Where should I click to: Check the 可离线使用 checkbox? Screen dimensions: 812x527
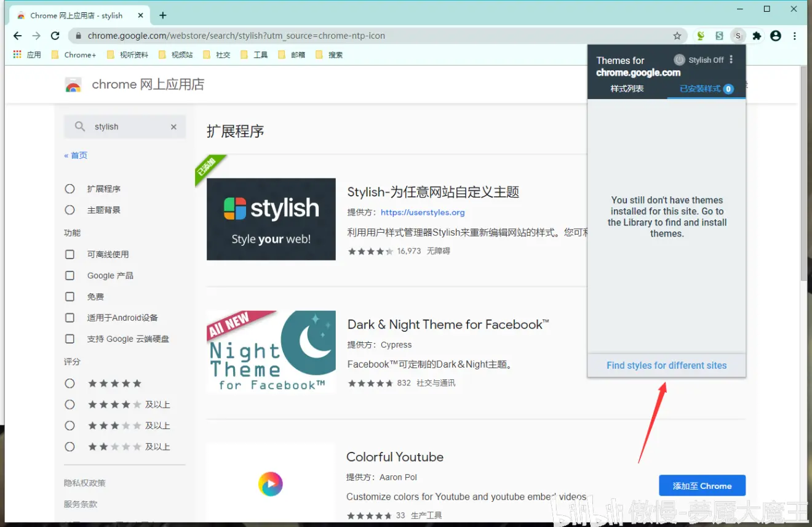pos(70,254)
